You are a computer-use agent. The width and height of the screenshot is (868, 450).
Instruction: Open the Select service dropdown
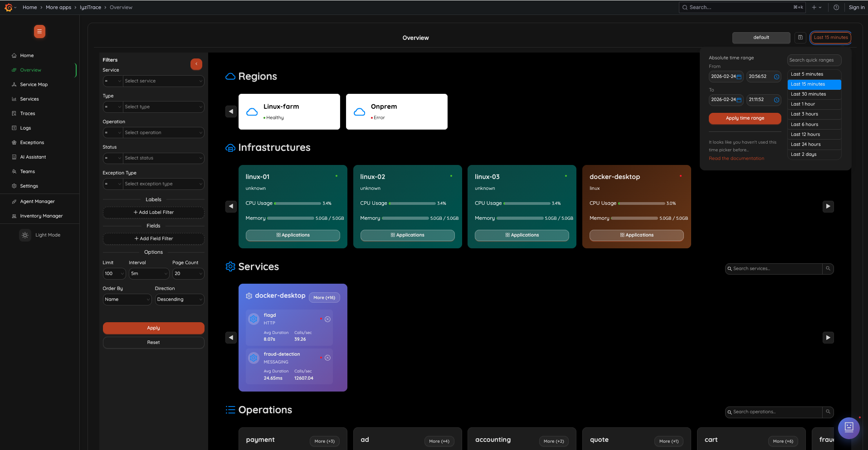pos(163,81)
